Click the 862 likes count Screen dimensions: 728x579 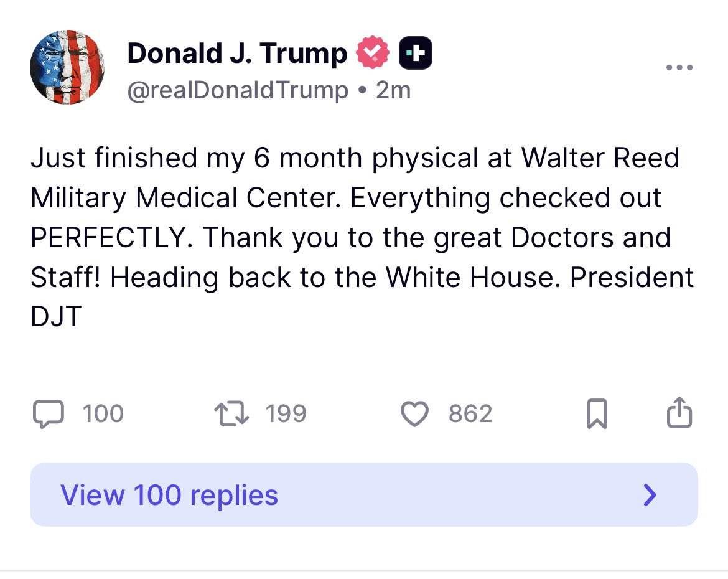click(470, 413)
